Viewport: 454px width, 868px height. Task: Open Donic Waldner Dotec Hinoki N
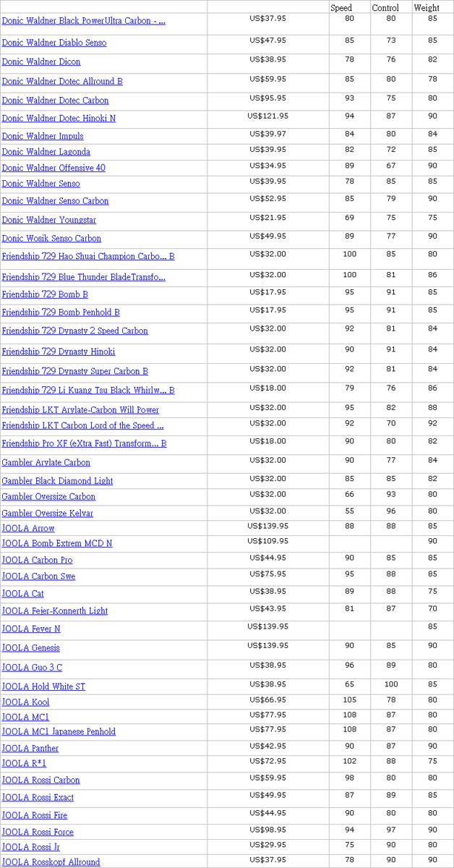click(59, 118)
